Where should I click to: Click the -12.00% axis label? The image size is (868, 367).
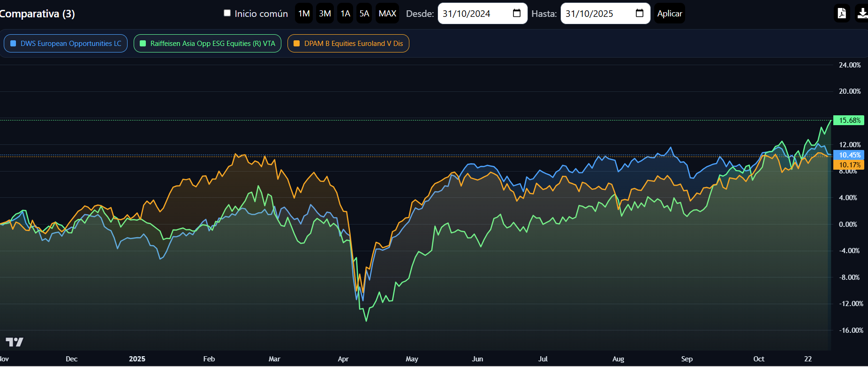point(851,304)
